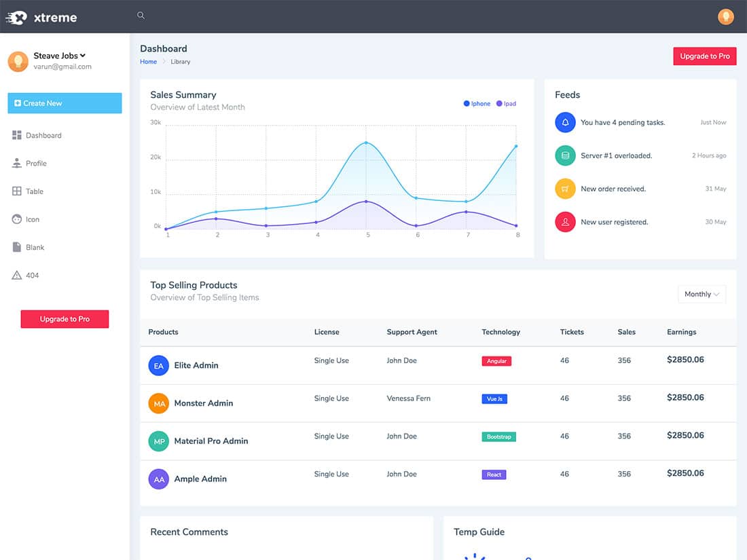Image resolution: width=747 pixels, height=560 pixels.
Task: Click the new user registered icon
Action: point(565,222)
